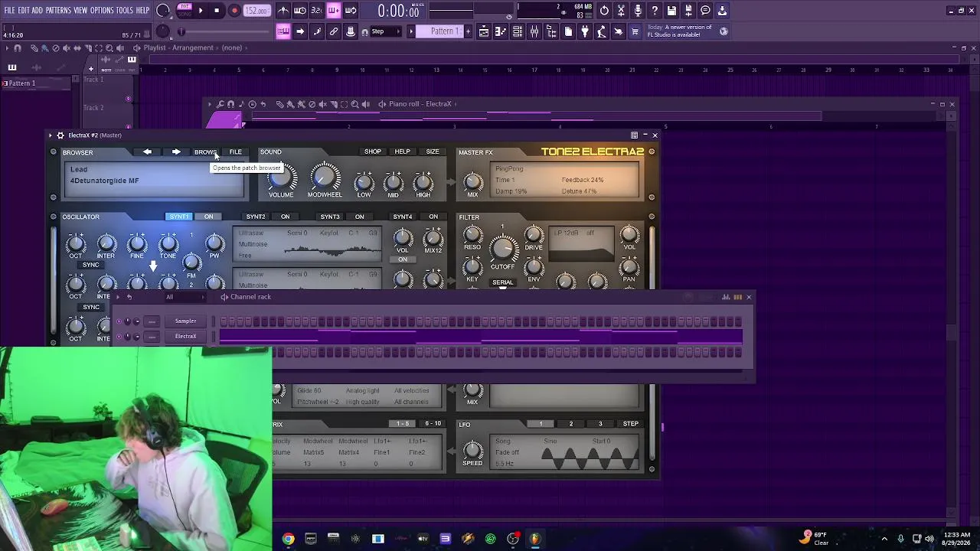
Task: Open the VIEW menu
Action: point(80,11)
